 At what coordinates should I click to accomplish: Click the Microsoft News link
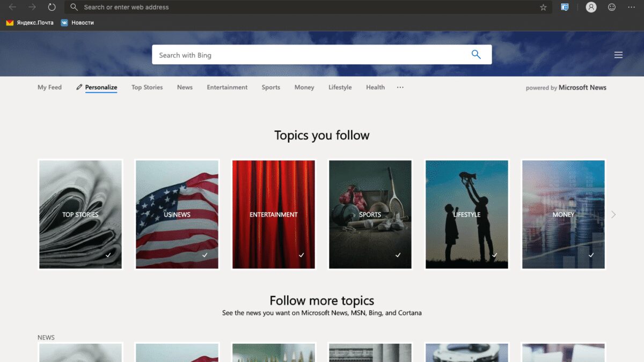click(x=582, y=87)
